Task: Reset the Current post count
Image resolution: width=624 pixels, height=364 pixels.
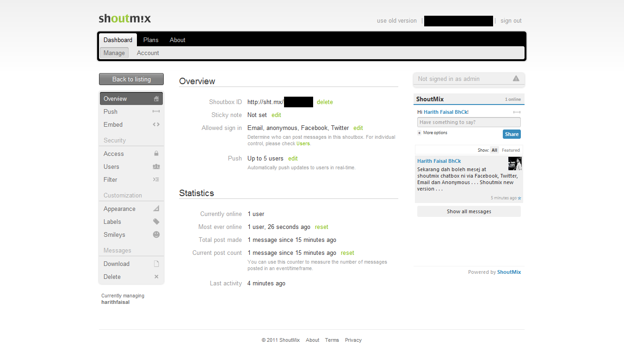Action: [x=347, y=253]
